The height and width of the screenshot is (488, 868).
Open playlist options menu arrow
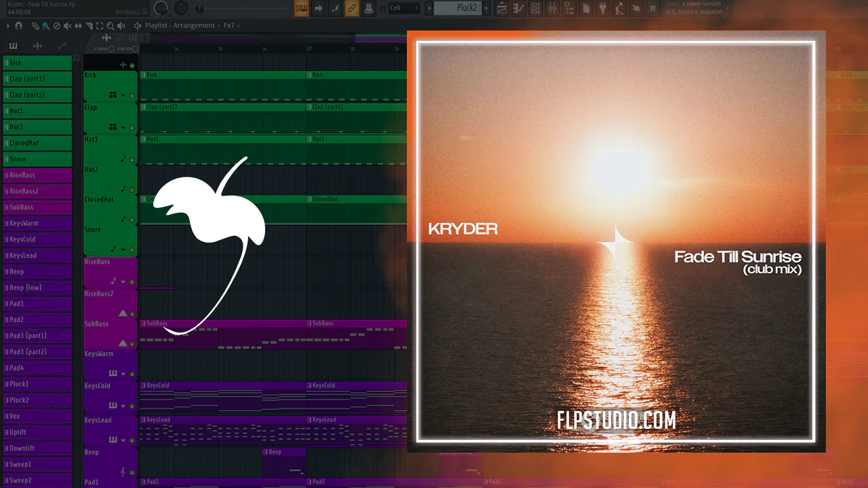click(7, 26)
